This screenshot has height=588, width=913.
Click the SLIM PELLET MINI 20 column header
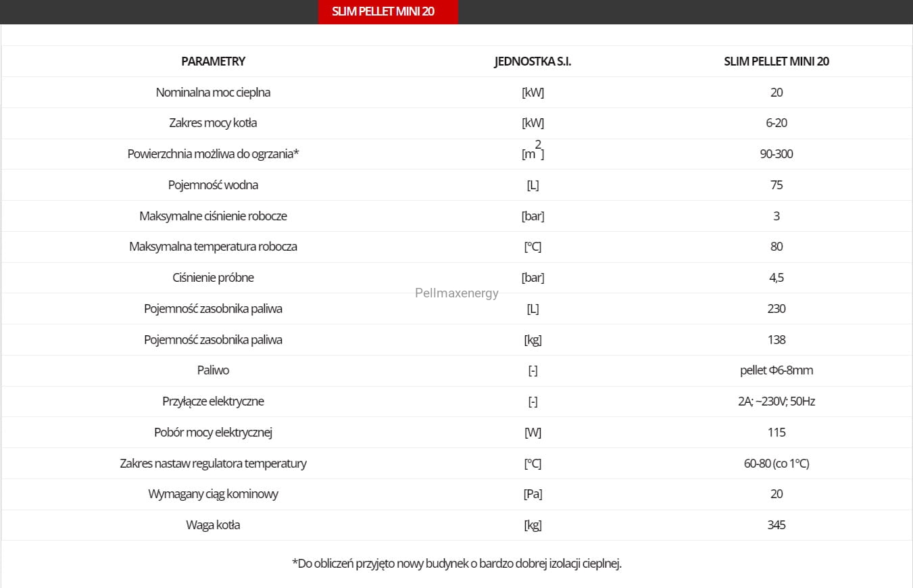pyautogui.click(x=776, y=62)
